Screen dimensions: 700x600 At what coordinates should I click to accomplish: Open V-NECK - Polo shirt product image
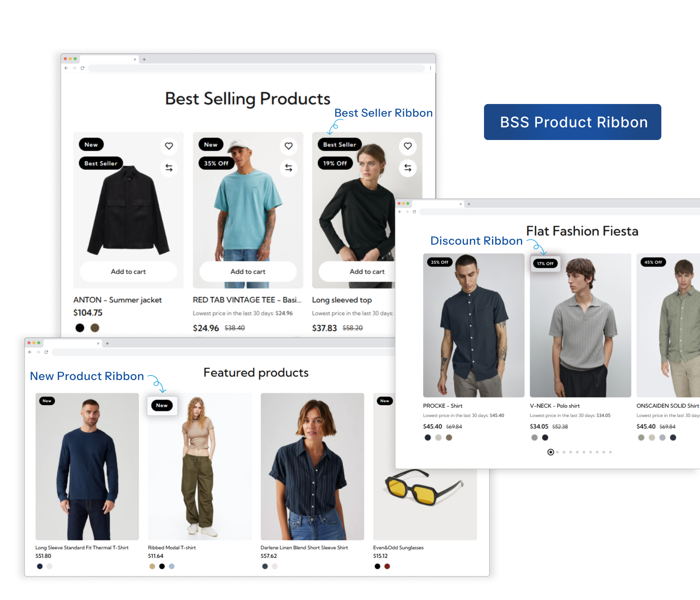tap(580, 325)
